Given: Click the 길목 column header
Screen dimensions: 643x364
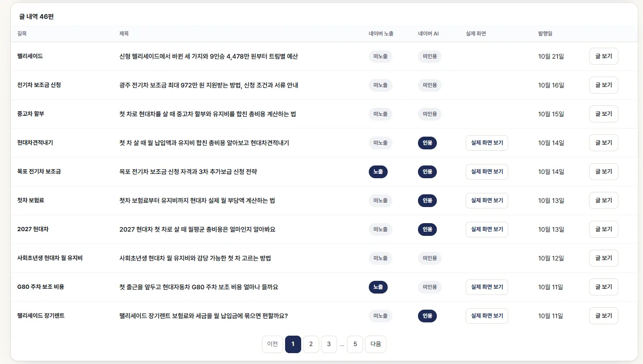Looking at the screenshot, I should [22, 34].
